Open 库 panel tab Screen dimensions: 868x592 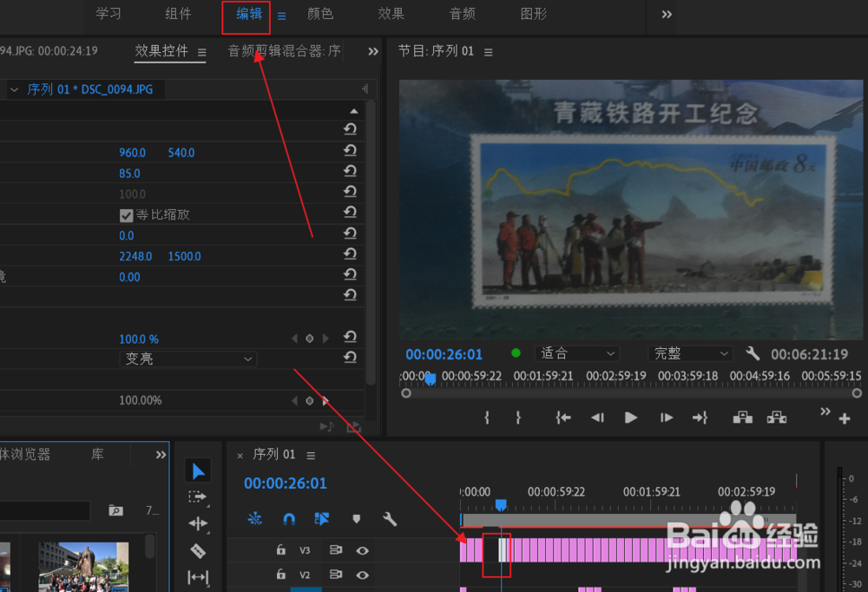click(x=97, y=455)
